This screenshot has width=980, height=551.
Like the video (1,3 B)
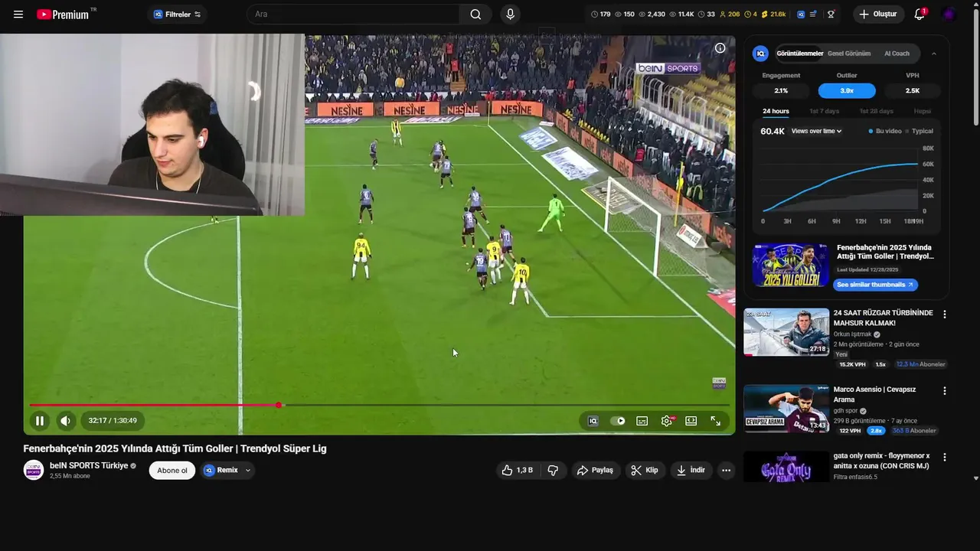coord(517,470)
